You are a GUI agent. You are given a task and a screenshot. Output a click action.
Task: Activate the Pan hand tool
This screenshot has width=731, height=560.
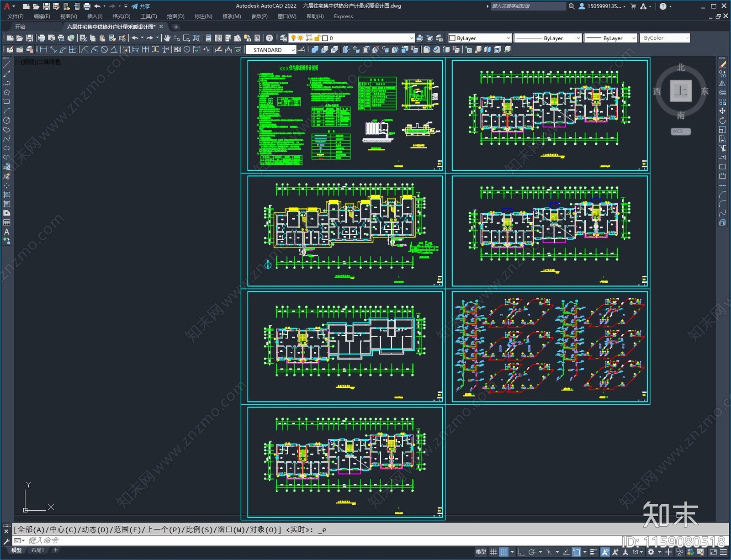[x=167, y=38]
